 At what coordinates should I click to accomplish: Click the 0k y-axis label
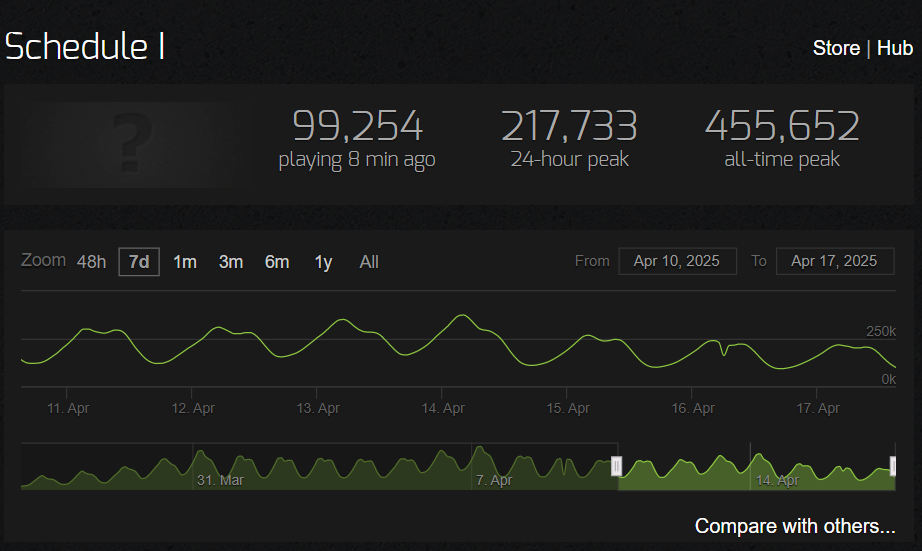[888, 379]
